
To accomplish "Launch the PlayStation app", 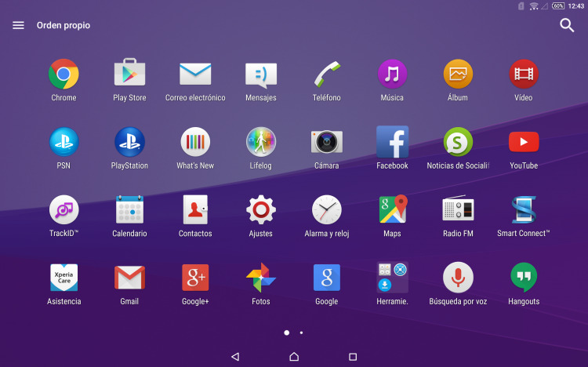I will click(x=129, y=142).
